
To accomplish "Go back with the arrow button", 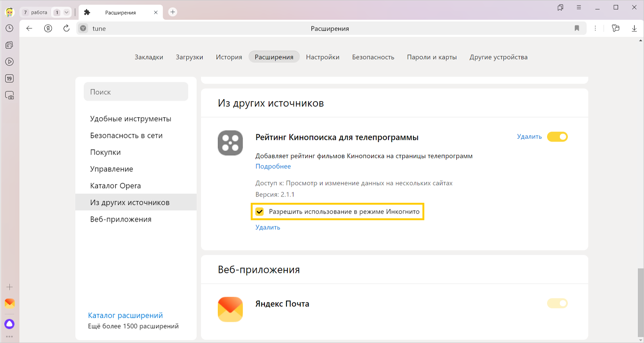I will [x=29, y=28].
